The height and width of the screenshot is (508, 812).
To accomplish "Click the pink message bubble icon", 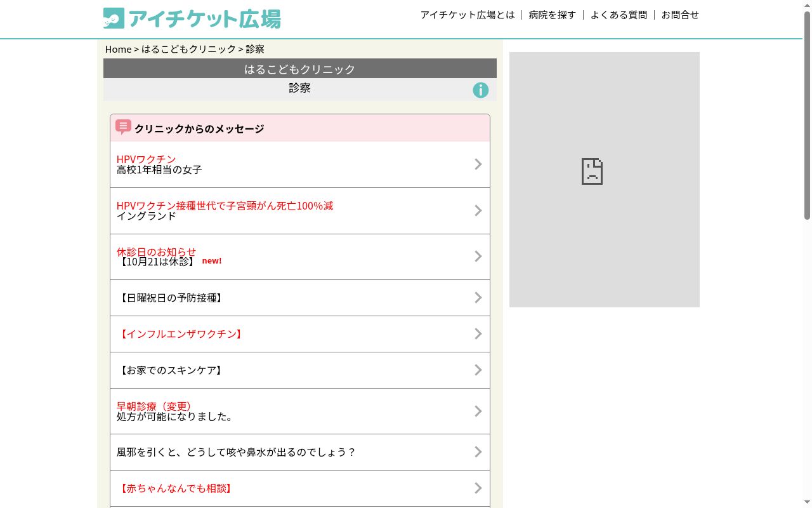I will [x=123, y=127].
